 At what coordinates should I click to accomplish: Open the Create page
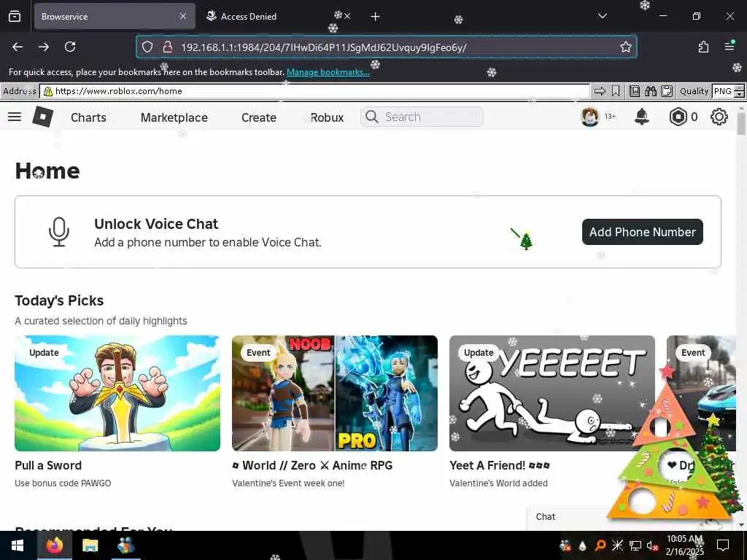[259, 117]
